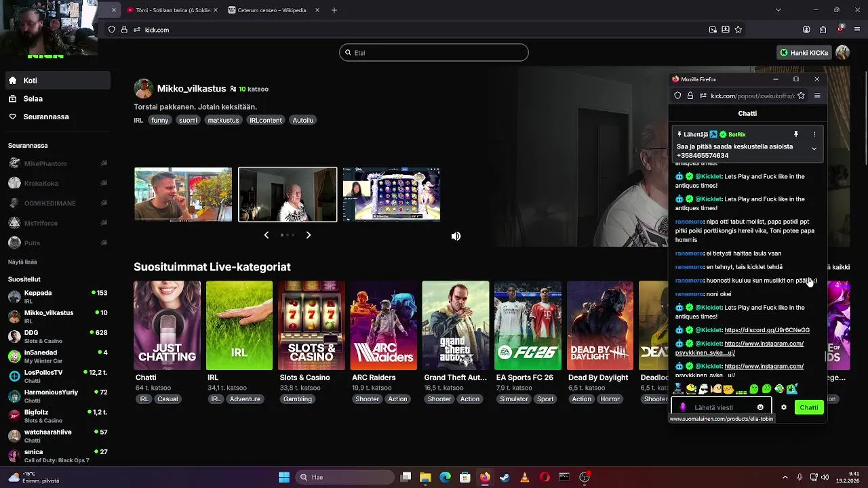Open Keppada recommended channel
The height and width of the screenshot is (488, 868).
(x=58, y=297)
